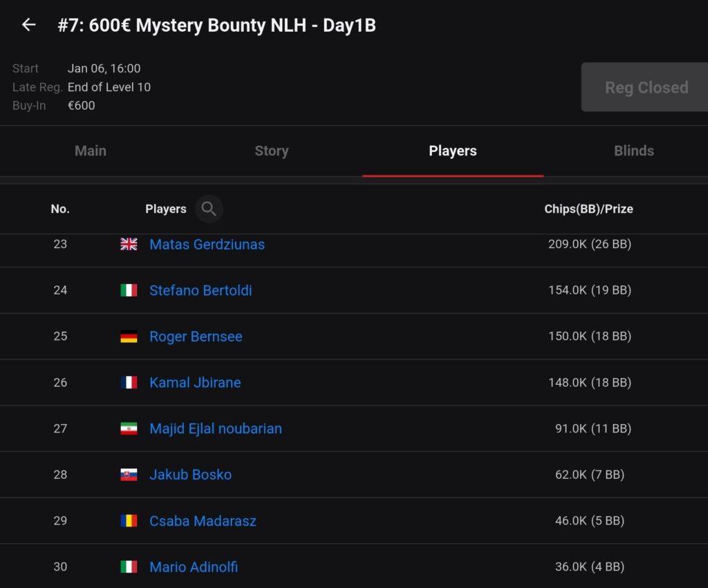Click the French flag beside Kamal Jbirane
The image size is (708, 588).
pos(129,382)
